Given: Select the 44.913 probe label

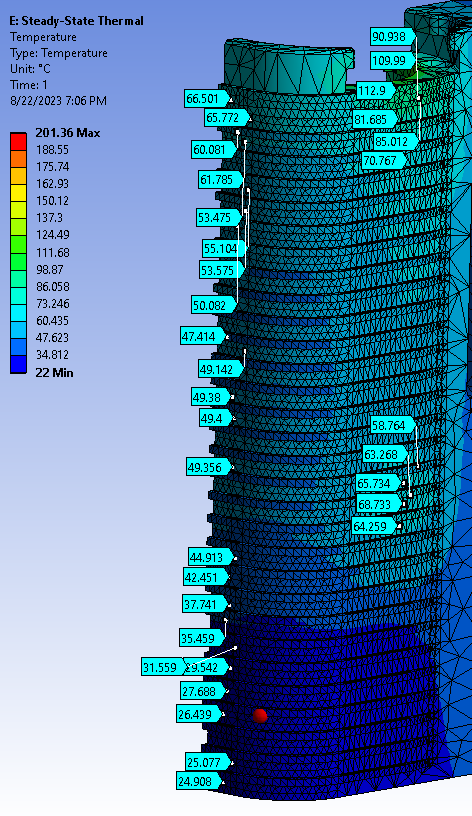Looking at the screenshot, I should (211, 557).
